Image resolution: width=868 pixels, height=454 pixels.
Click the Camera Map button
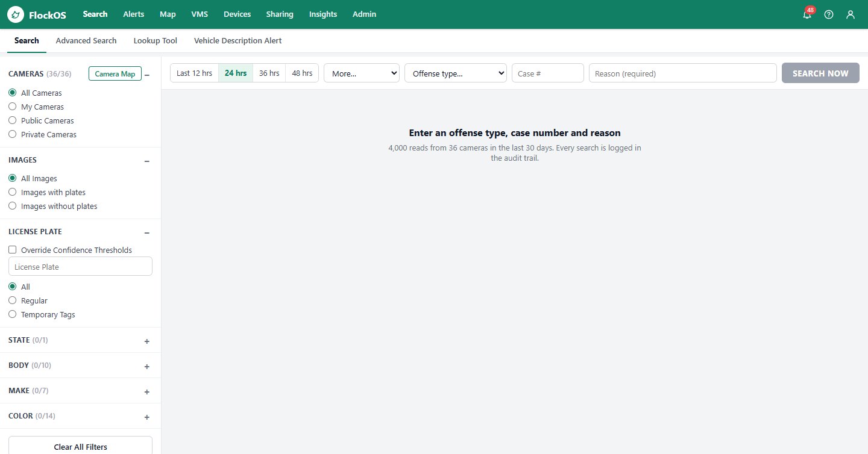(x=115, y=73)
